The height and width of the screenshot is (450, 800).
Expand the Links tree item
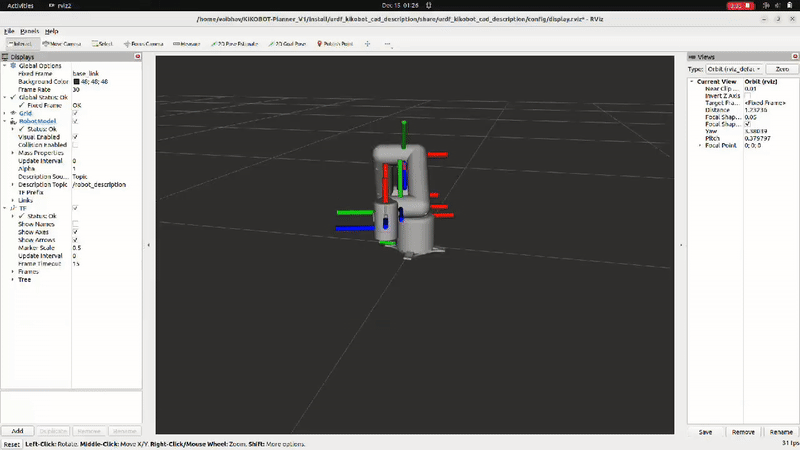coord(13,200)
